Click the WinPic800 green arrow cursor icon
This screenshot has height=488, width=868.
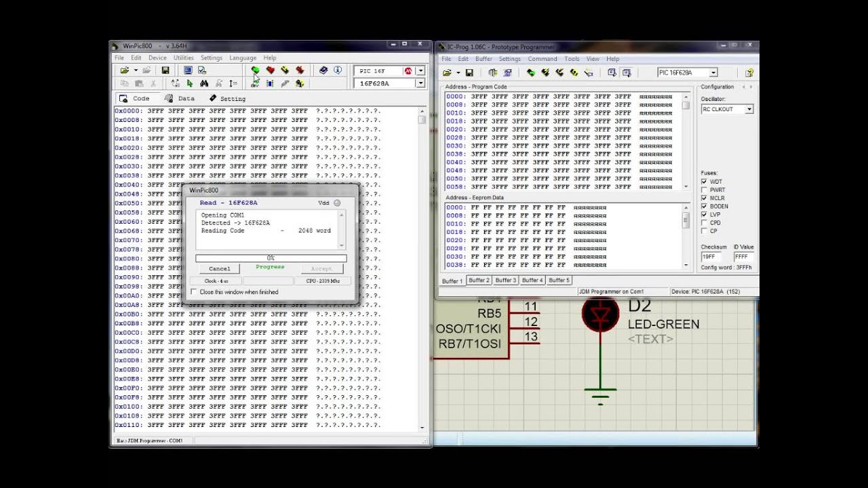(190, 83)
